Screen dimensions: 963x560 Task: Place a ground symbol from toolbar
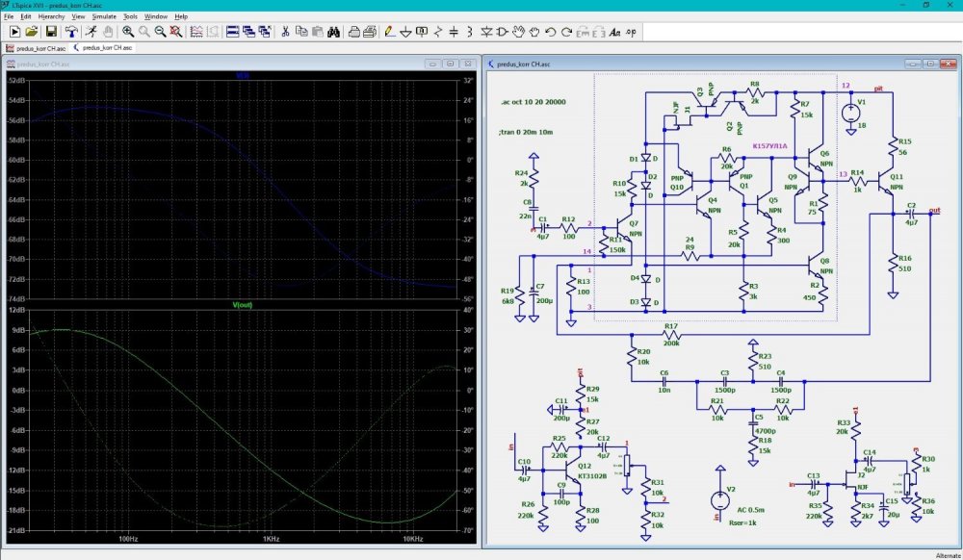point(404,32)
